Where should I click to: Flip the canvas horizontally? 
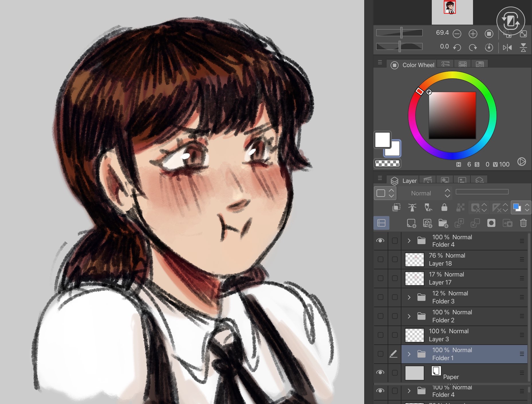(507, 47)
